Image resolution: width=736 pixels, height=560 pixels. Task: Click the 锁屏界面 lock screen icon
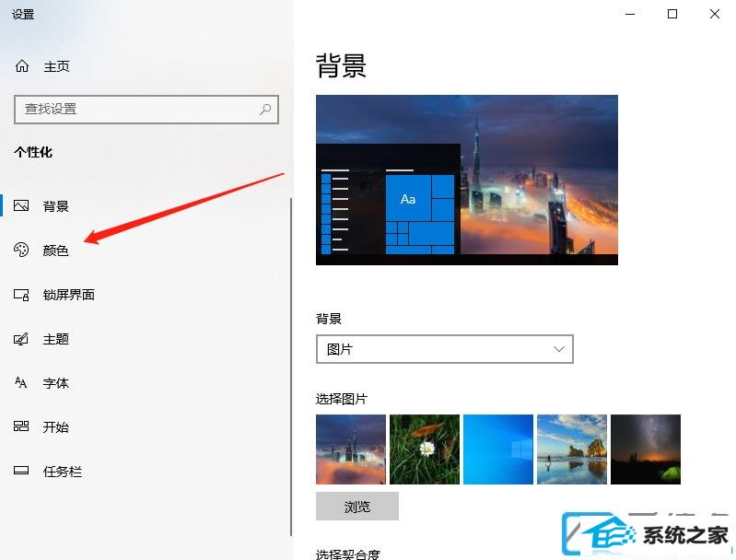coord(21,295)
